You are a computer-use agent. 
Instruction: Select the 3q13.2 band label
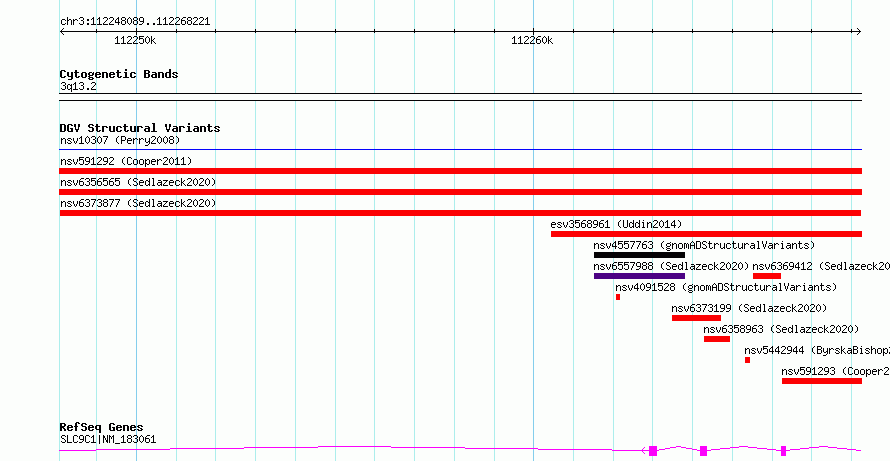pos(78,87)
